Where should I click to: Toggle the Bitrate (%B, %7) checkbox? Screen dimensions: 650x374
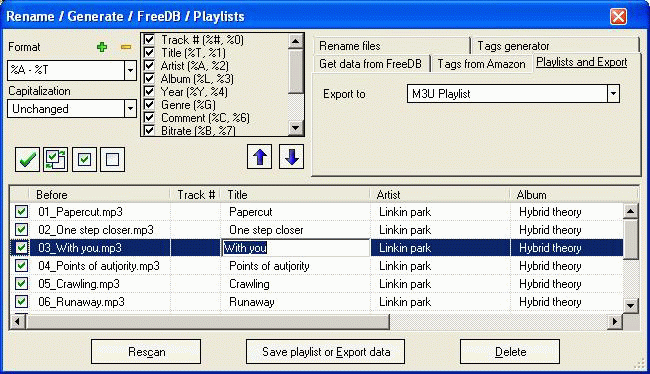point(149,130)
